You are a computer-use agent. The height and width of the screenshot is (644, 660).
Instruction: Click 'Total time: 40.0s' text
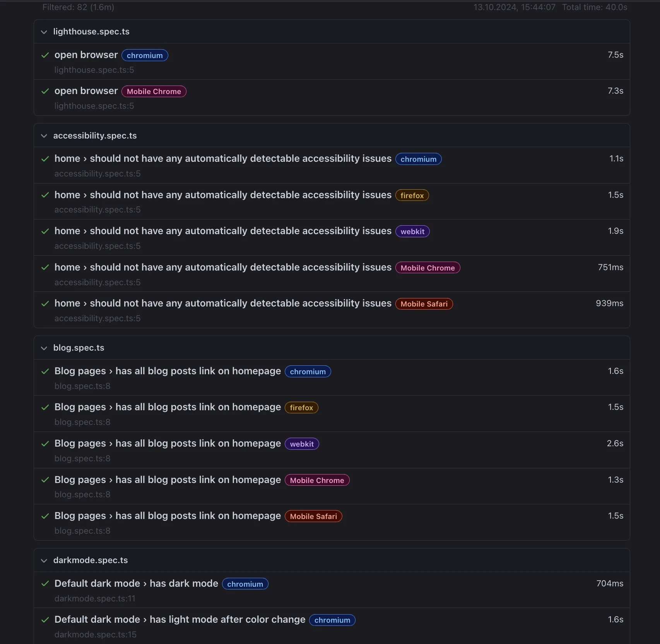595,7
